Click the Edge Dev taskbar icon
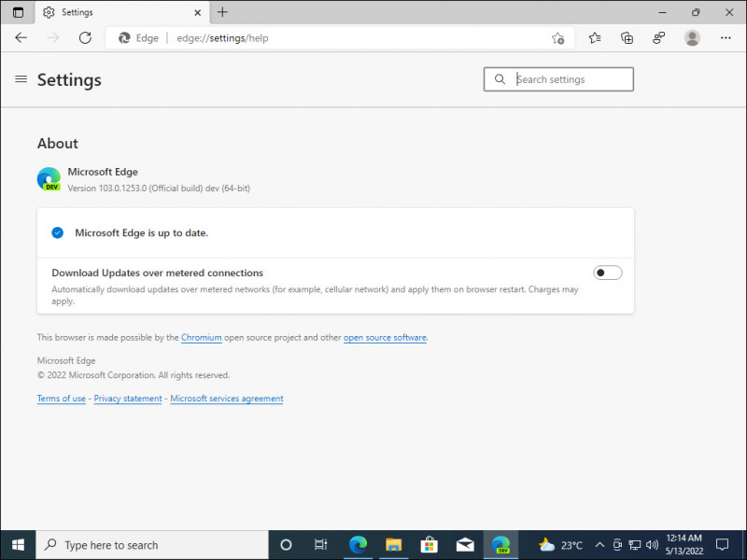Viewport: 747px width, 560px height. 500,545
